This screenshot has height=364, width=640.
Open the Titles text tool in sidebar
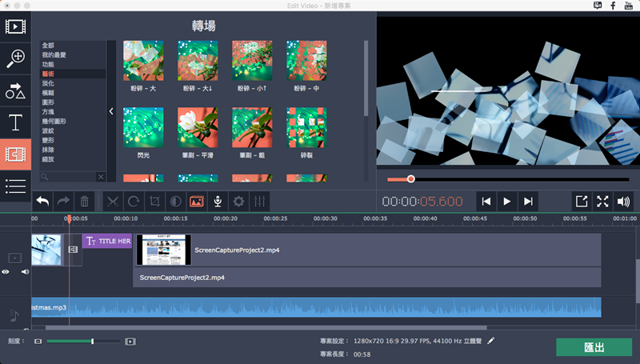14,122
